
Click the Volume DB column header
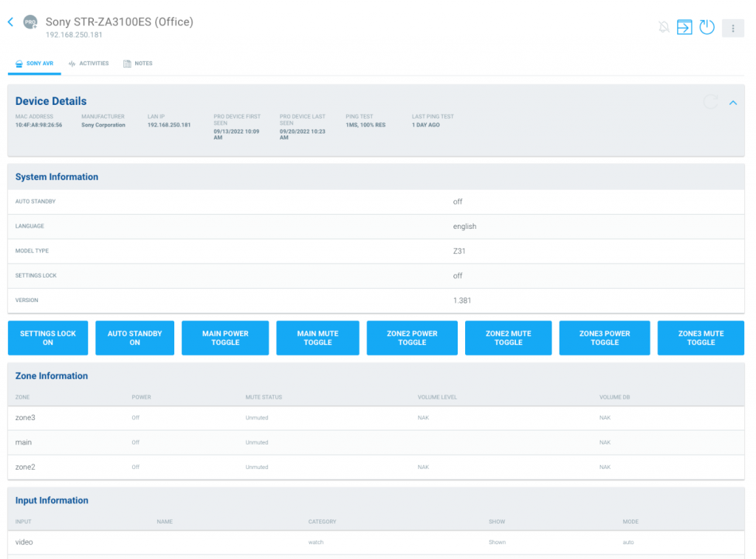tap(615, 397)
